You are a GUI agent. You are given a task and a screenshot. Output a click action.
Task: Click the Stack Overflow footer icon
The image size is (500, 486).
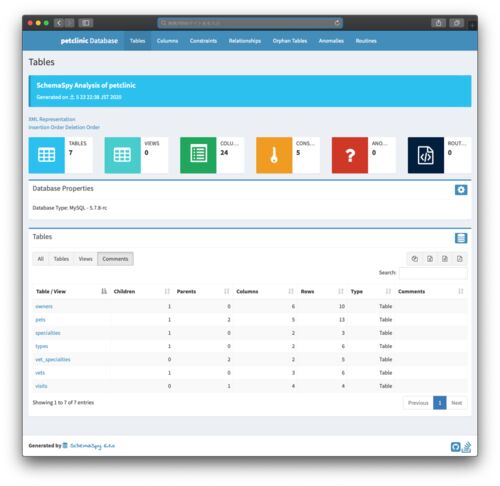(x=466, y=447)
